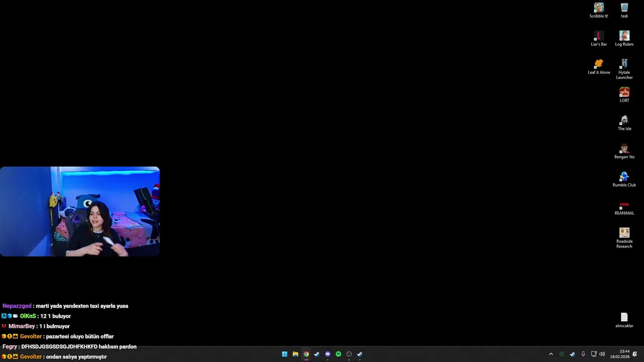The height and width of the screenshot is (362, 644).
Task: Open Discord from the taskbar
Action: [x=328, y=354]
